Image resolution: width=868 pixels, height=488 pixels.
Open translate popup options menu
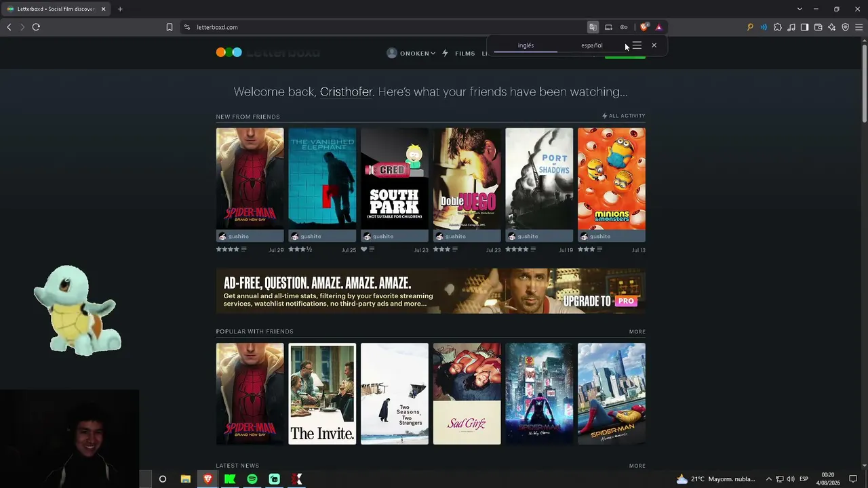(637, 45)
